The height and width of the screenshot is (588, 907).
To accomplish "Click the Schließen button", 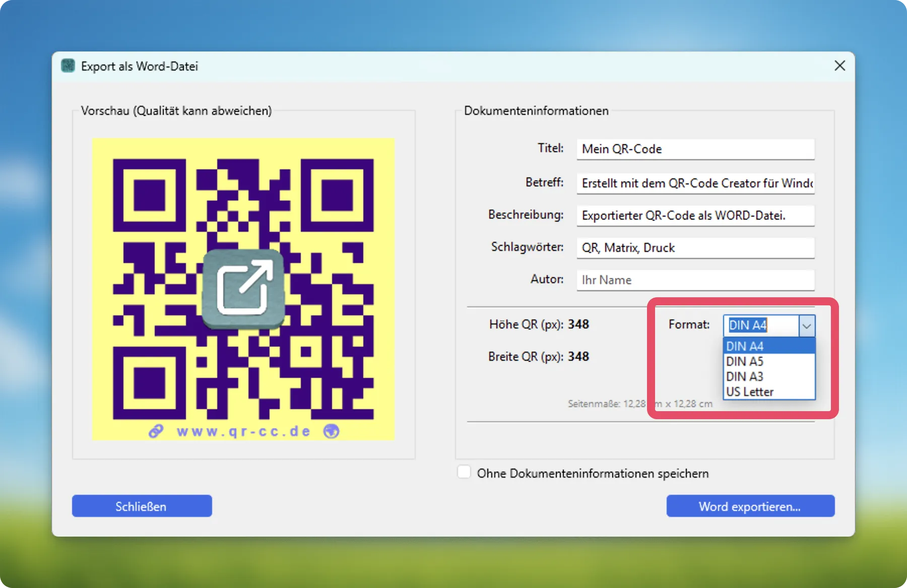I will point(142,506).
